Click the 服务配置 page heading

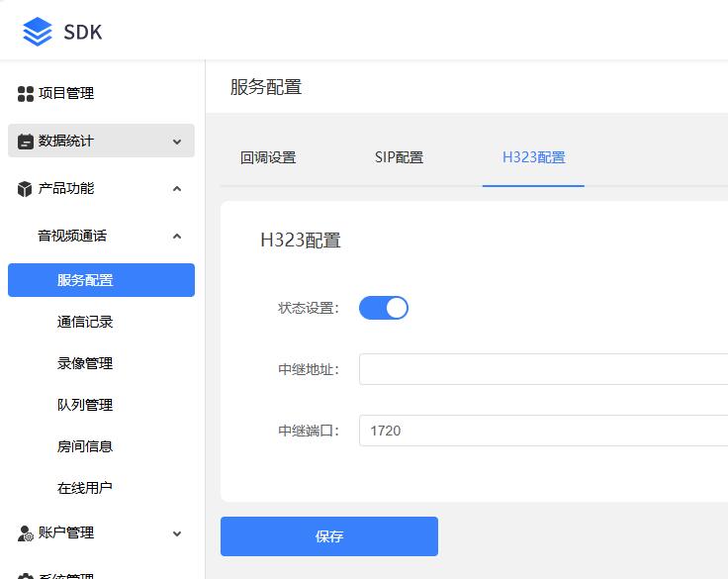pos(266,87)
